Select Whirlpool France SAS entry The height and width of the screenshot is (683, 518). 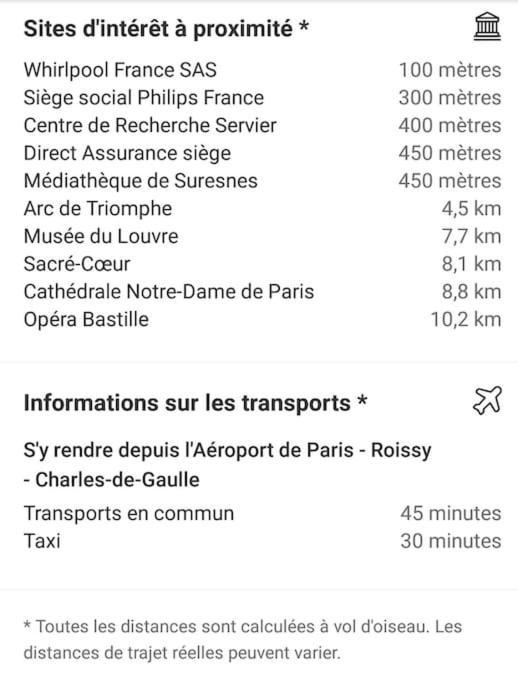point(262,70)
